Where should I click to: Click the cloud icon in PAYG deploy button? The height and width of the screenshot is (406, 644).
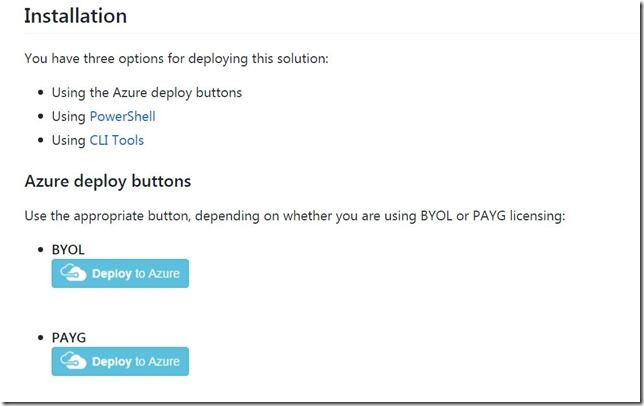(x=73, y=361)
